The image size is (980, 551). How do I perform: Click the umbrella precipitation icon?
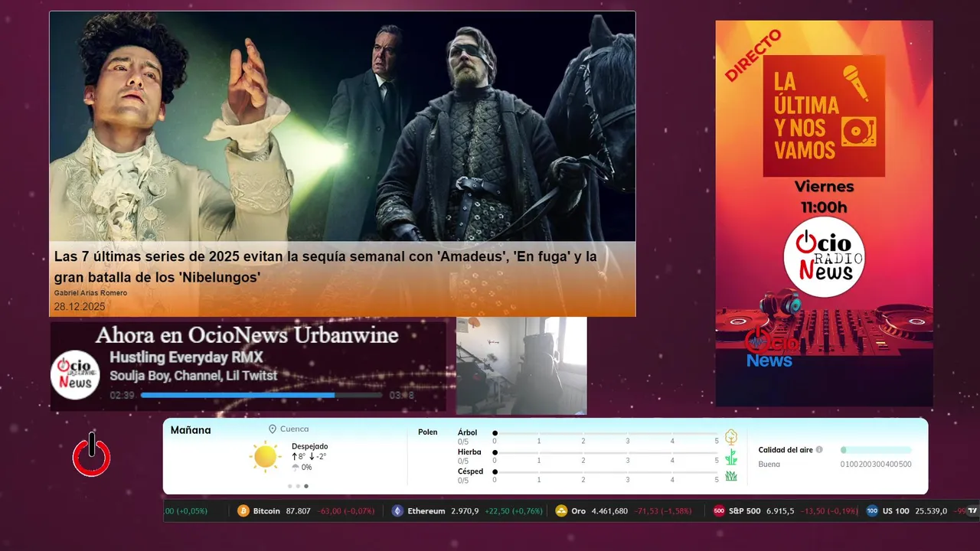[296, 467]
